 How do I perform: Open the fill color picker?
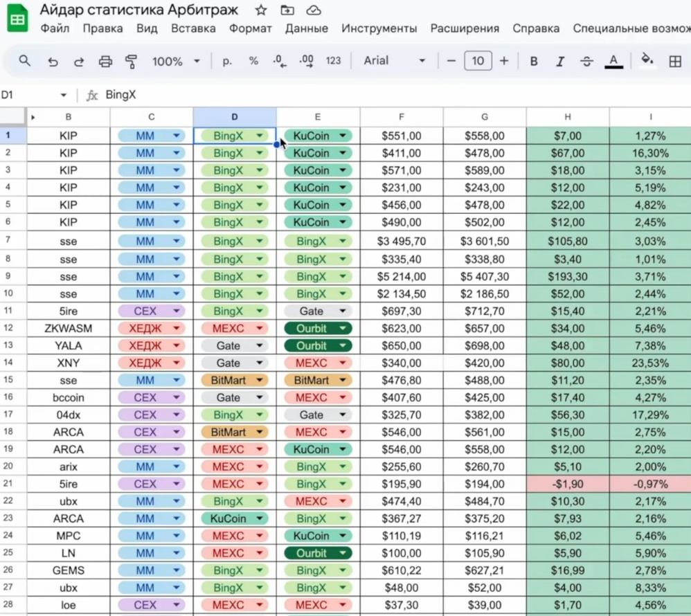(647, 60)
